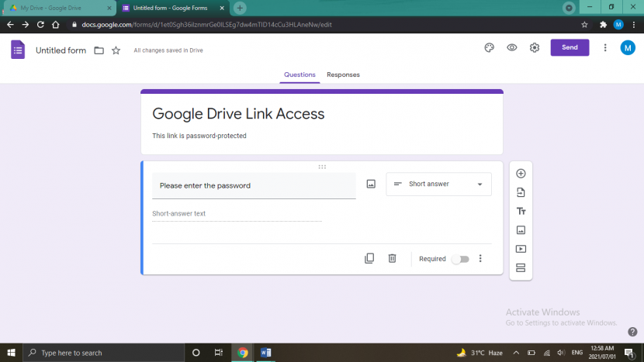Click the Google Forms home logo
644x362 pixels.
coord(18,50)
